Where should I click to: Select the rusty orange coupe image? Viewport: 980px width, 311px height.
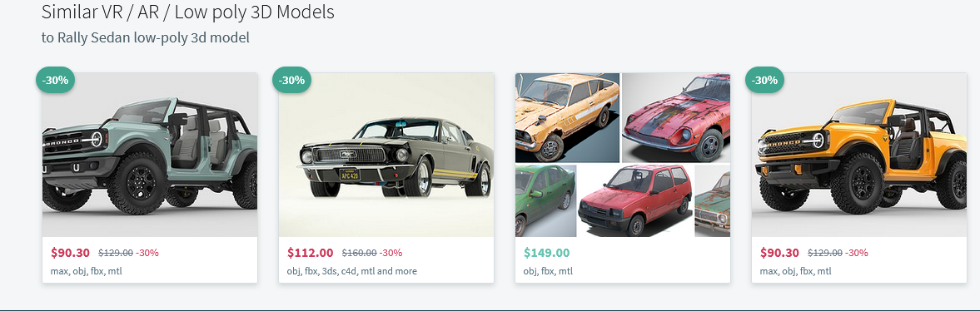pyautogui.click(x=567, y=117)
